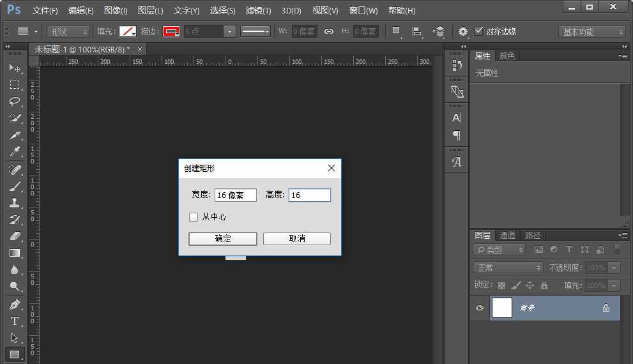This screenshot has height=364, width=633.
Task: Select the Move tool
Action: coord(15,68)
